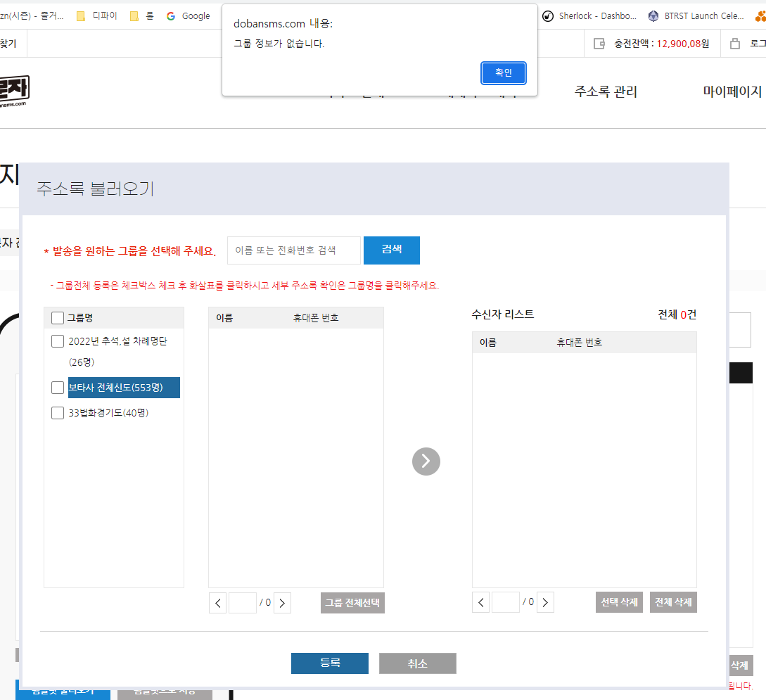Viewport: 766px width, 700px height.
Task: Click the wallet icon beside 충전잔액
Action: click(x=599, y=44)
